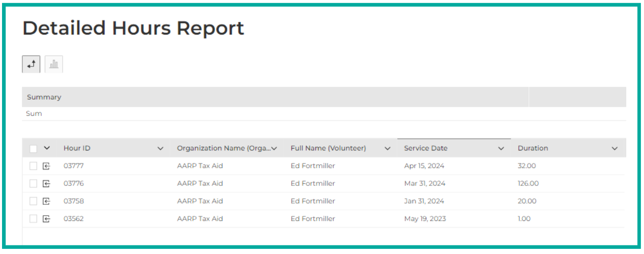Viewport: 644px width, 254px height.
Task: Click AARP Tax Aid in row 03758
Action: (200, 201)
